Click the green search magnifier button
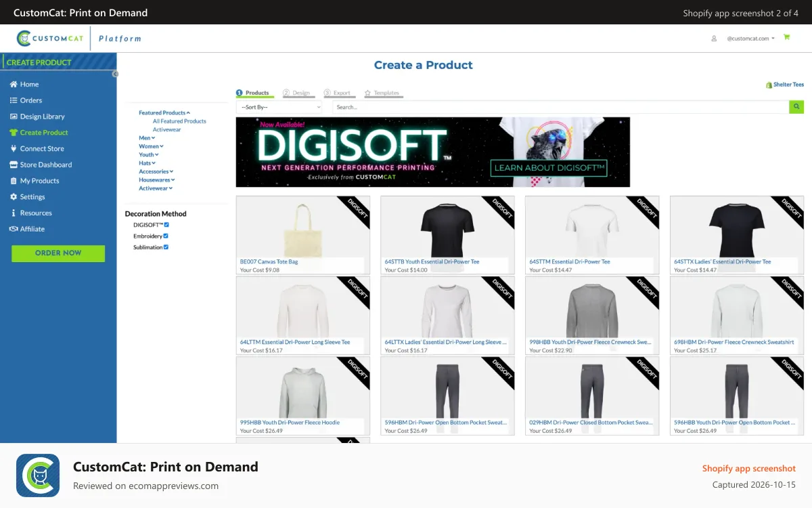Viewport: 812px width, 508px height. coord(797,107)
